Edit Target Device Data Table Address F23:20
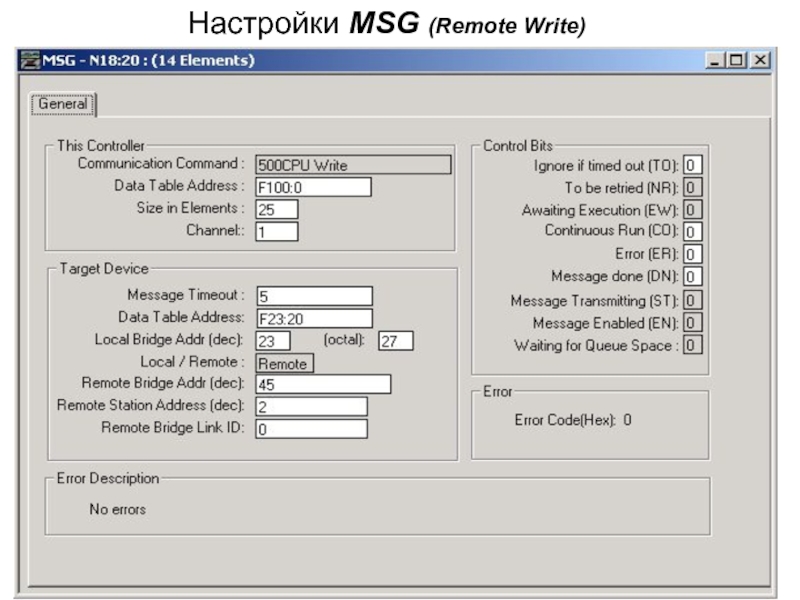The height and width of the screenshot is (600, 800). tap(313, 318)
